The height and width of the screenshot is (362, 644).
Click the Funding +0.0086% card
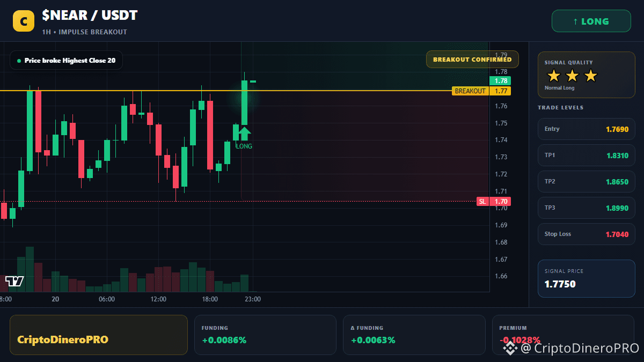point(265,335)
